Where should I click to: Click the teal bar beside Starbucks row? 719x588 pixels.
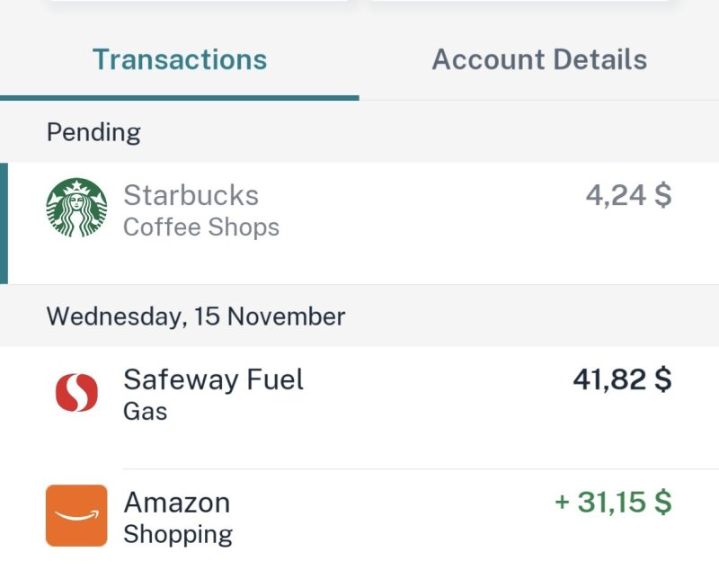pyautogui.click(x=4, y=223)
